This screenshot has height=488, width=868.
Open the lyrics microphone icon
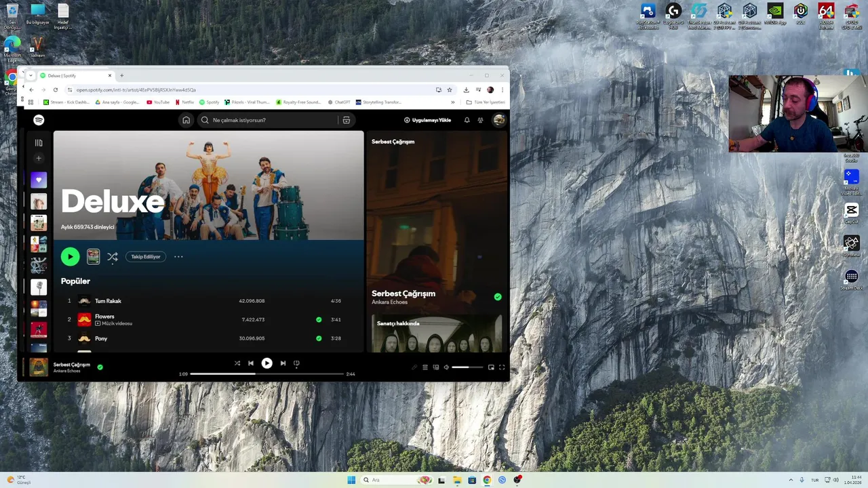click(x=414, y=367)
